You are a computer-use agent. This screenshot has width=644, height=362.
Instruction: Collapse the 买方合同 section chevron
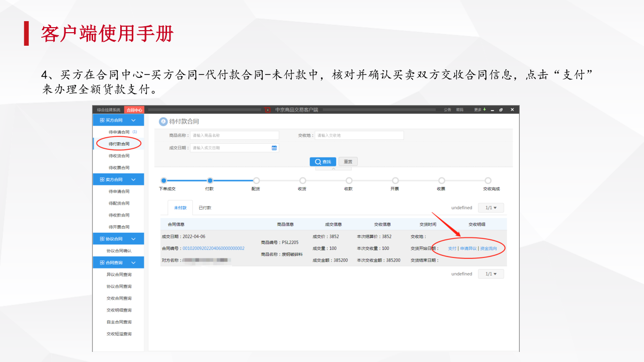(x=133, y=120)
